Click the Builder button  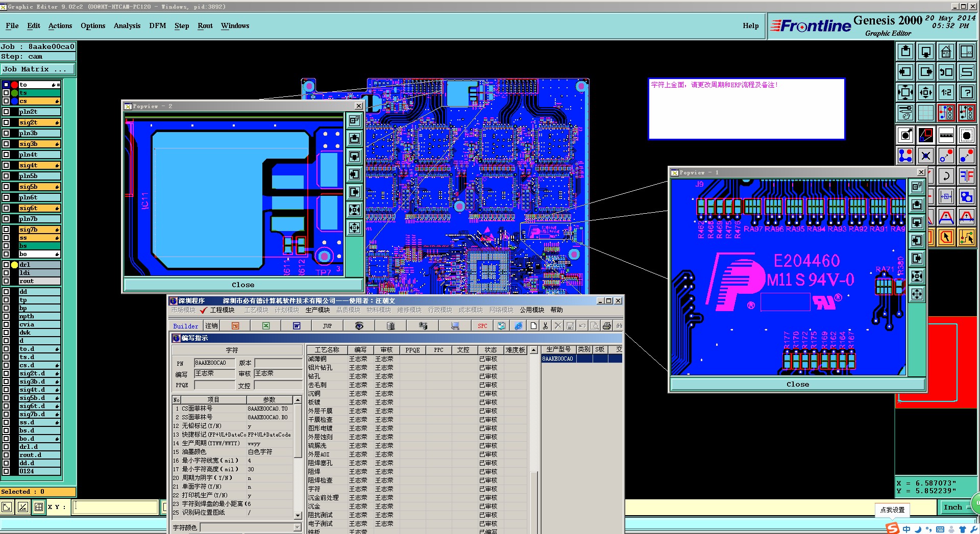pos(186,326)
